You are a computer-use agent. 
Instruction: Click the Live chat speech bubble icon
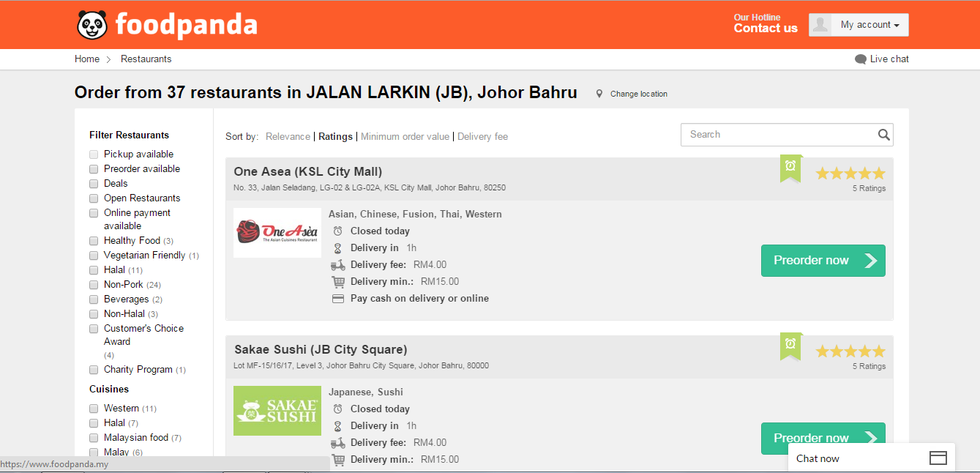click(861, 59)
